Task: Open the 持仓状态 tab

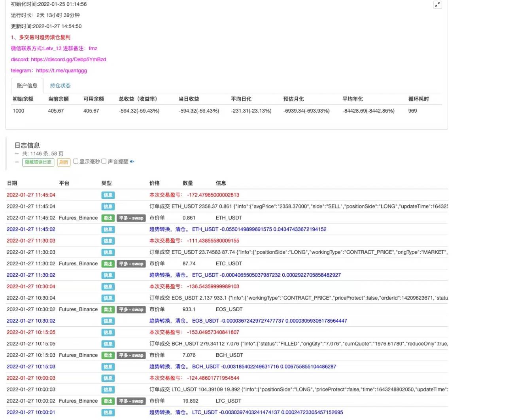Action: [x=60, y=86]
